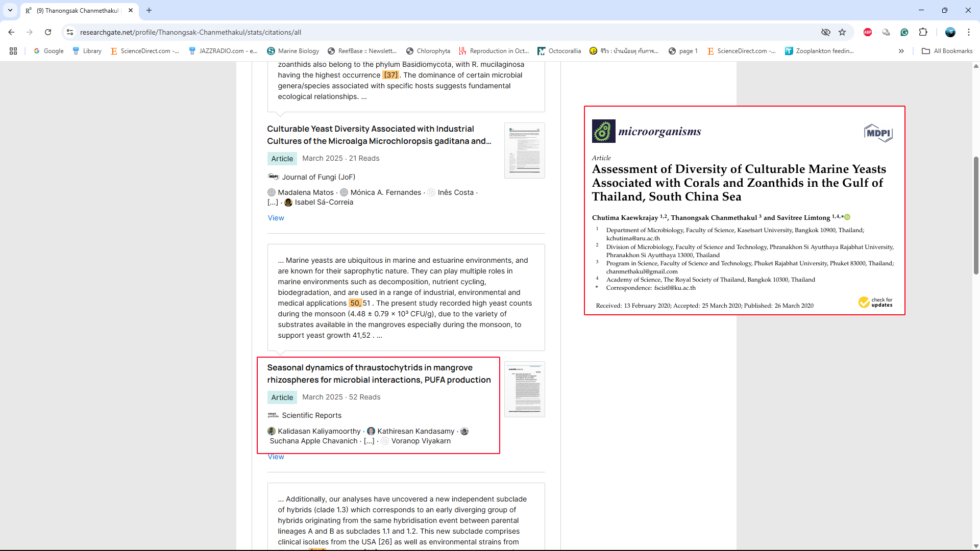Viewport: 980px width, 551px height.
Task: Open the All Bookmarks folder
Action: coord(947,51)
